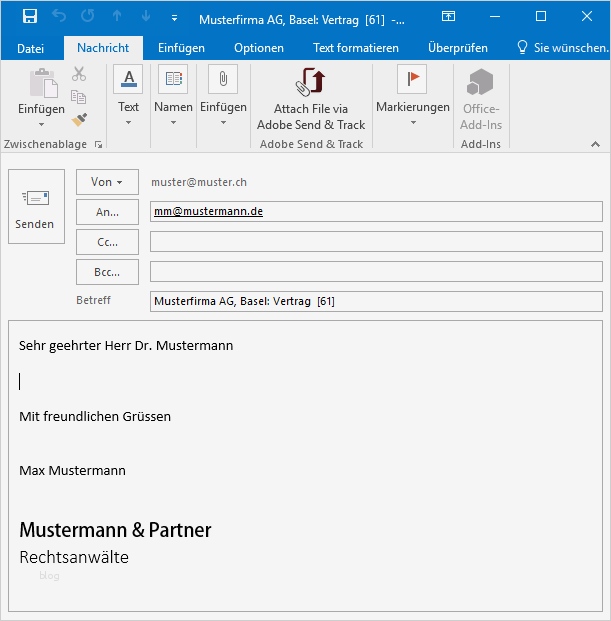Open the Zwischenablage dialog launcher
This screenshot has height=621, width=611.
pyautogui.click(x=98, y=145)
